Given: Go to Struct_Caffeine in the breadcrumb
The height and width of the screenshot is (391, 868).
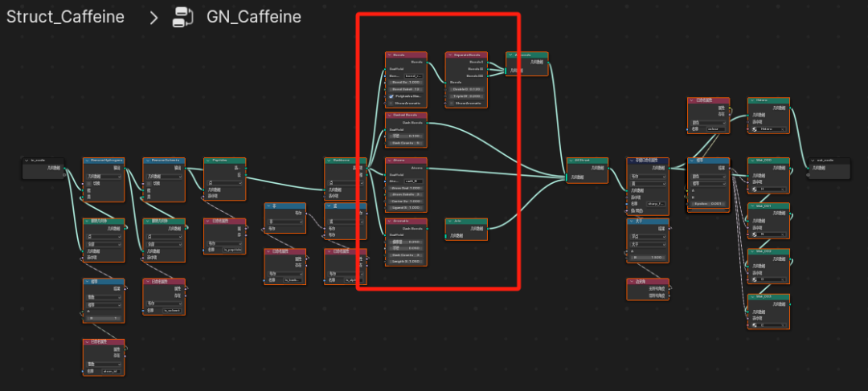Looking at the screenshot, I should tap(65, 17).
